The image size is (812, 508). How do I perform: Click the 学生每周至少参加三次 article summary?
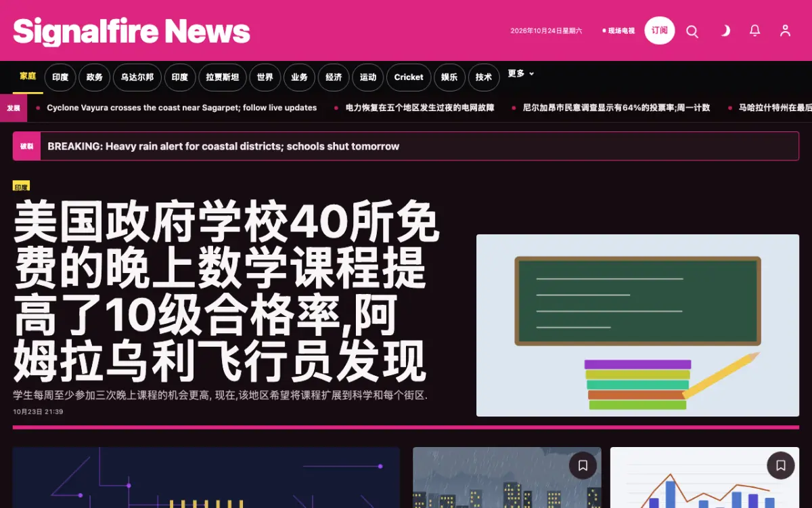click(221, 395)
